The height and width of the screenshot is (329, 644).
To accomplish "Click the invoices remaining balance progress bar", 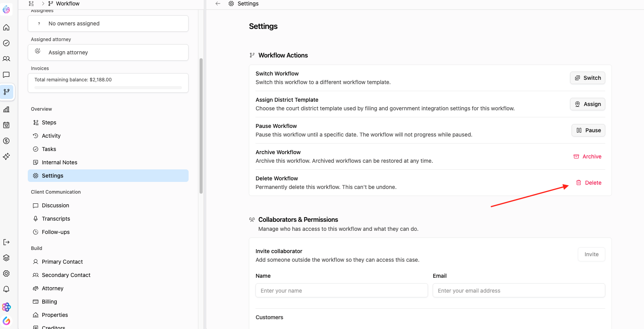I will click(x=108, y=88).
